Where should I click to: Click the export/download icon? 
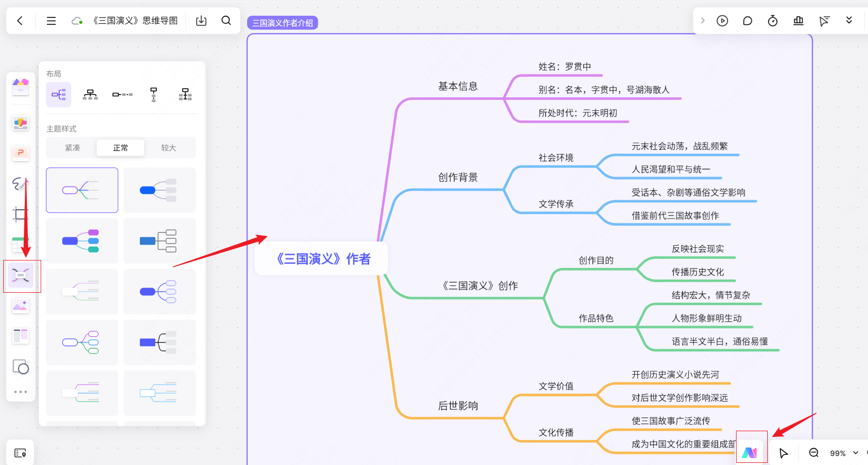201,21
